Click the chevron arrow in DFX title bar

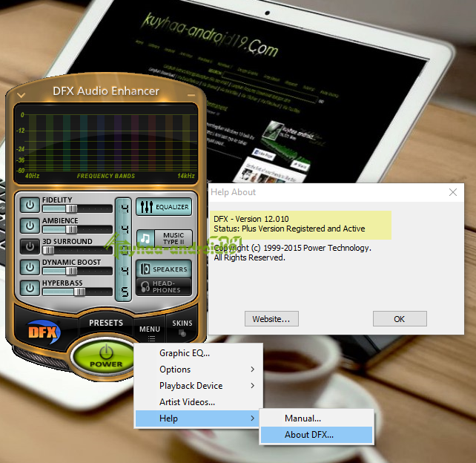click(x=21, y=95)
